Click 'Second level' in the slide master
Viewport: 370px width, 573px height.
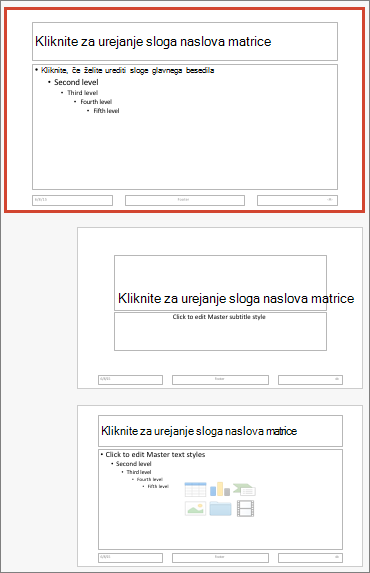(x=76, y=82)
